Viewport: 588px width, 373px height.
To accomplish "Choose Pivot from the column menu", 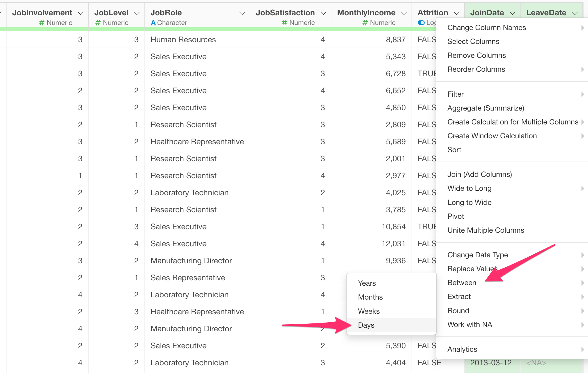I will (512, 216).
